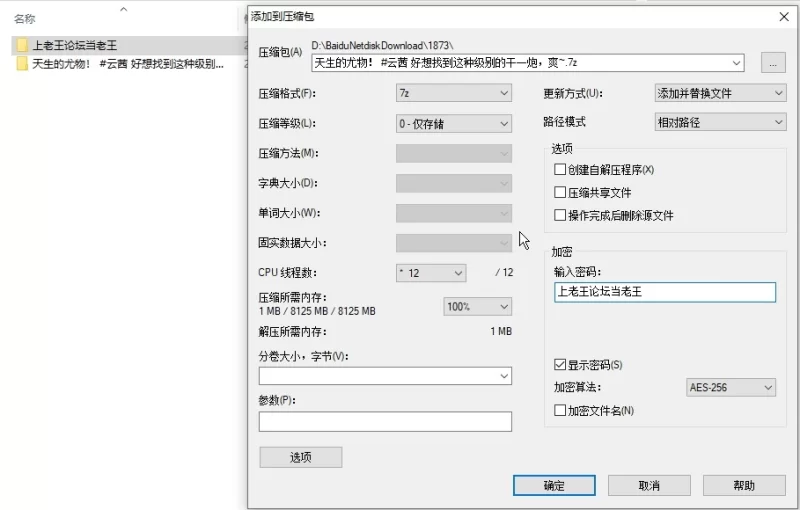Click the 选项 button at bottom left
The height and width of the screenshot is (510, 800).
point(301,457)
